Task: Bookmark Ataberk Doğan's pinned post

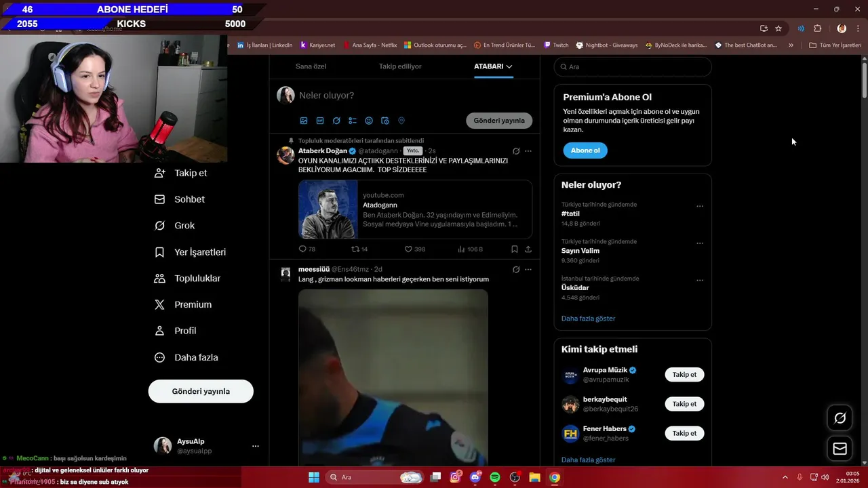Action: point(515,249)
